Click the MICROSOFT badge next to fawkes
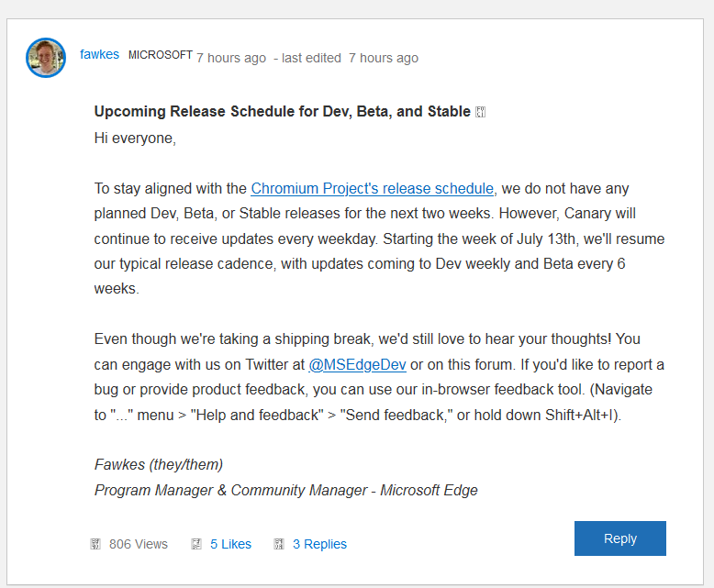The height and width of the screenshot is (588, 714). 160,55
